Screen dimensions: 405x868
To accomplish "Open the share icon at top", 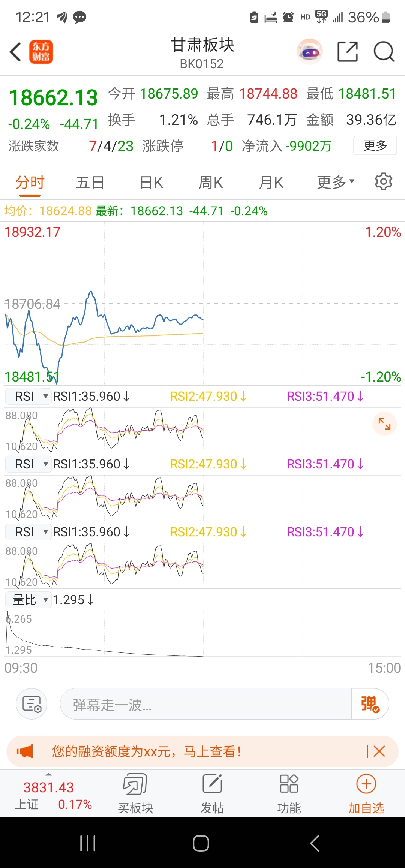I will coord(348,52).
